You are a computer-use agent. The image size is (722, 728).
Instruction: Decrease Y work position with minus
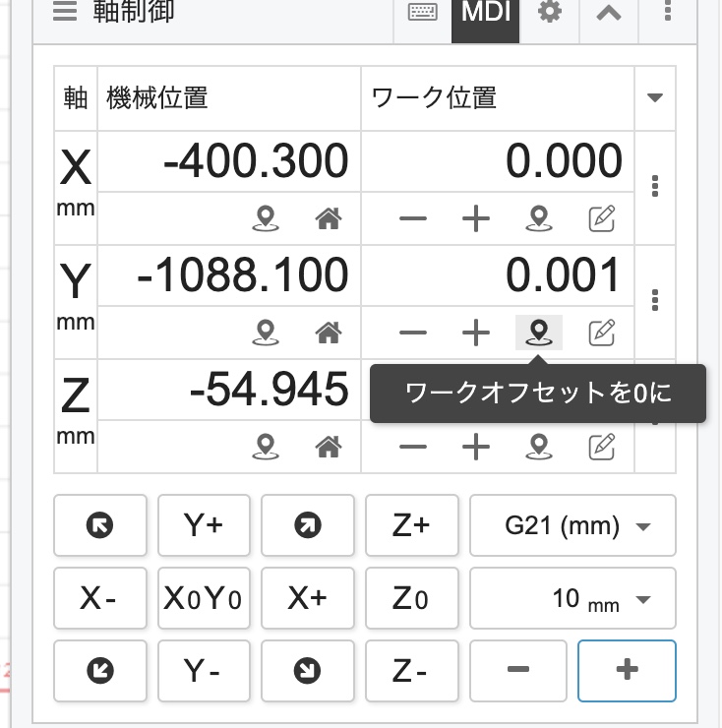(x=413, y=333)
